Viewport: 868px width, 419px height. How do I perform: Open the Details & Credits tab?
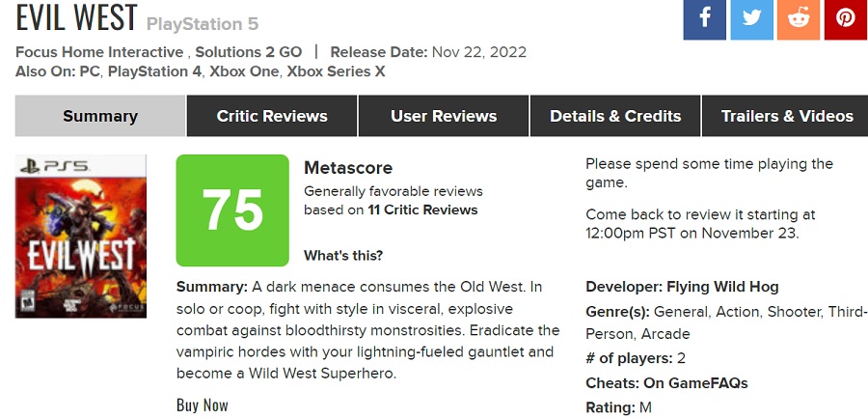[x=615, y=116]
